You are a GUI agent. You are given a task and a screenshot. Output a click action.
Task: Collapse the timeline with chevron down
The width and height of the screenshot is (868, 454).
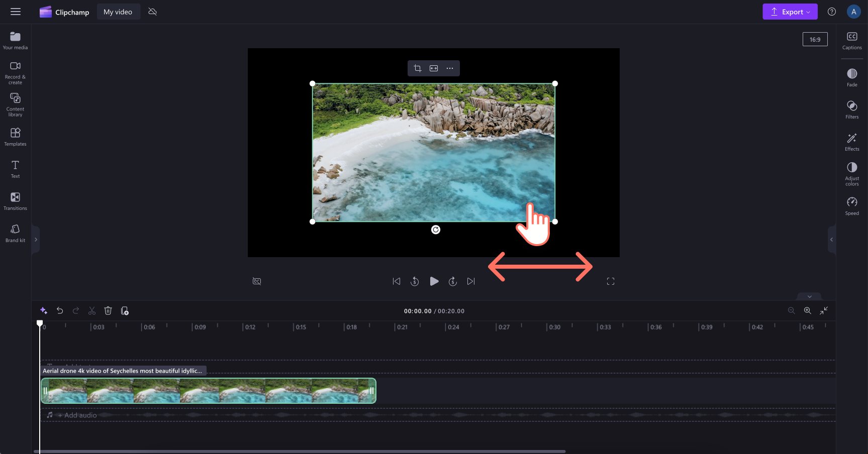[809, 296]
